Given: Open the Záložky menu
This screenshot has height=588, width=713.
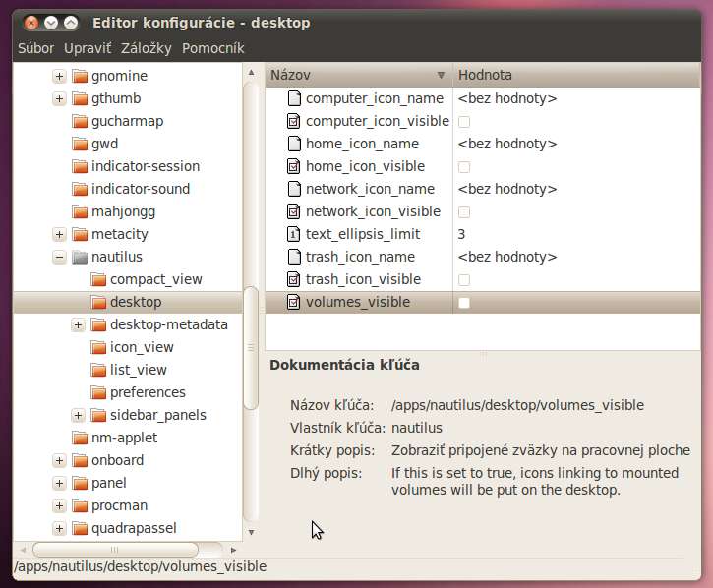Looking at the screenshot, I should pyautogui.click(x=146, y=48).
